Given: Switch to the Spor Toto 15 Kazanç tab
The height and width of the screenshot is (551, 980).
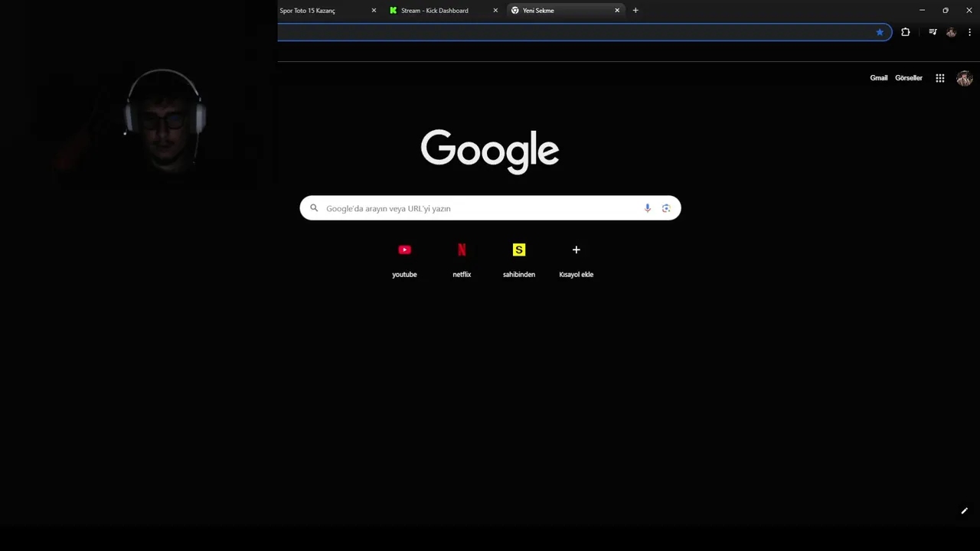Looking at the screenshot, I should pos(328,11).
